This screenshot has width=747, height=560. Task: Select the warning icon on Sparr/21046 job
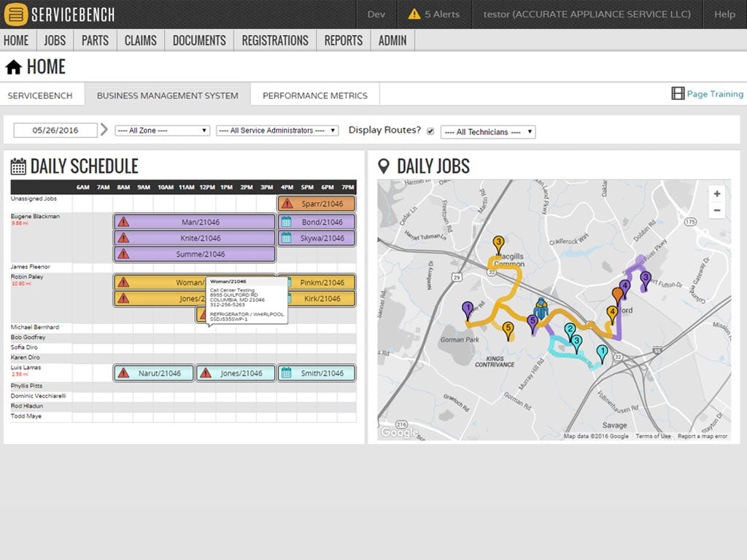tap(287, 204)
